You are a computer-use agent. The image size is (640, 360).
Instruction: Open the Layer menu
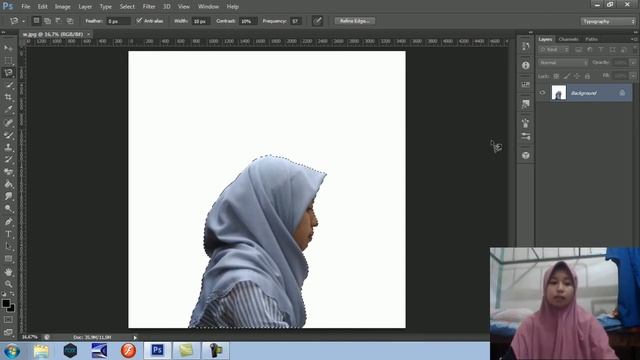point(85,7)
